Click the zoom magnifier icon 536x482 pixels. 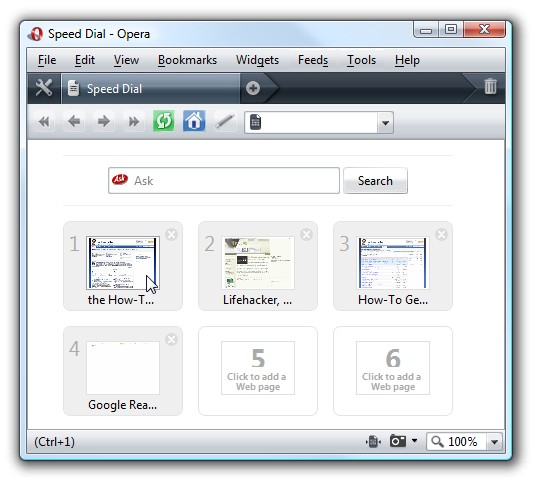tap(437, 442)
